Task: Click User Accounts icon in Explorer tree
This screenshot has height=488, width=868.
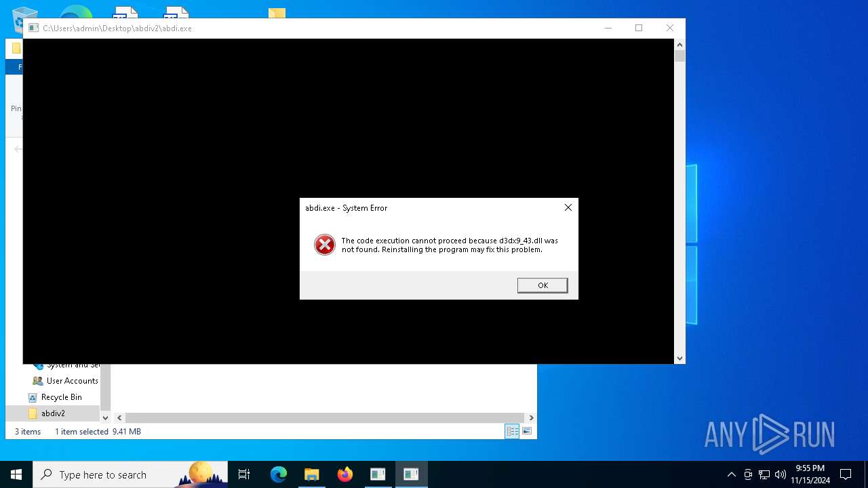Action: [38, 381]
